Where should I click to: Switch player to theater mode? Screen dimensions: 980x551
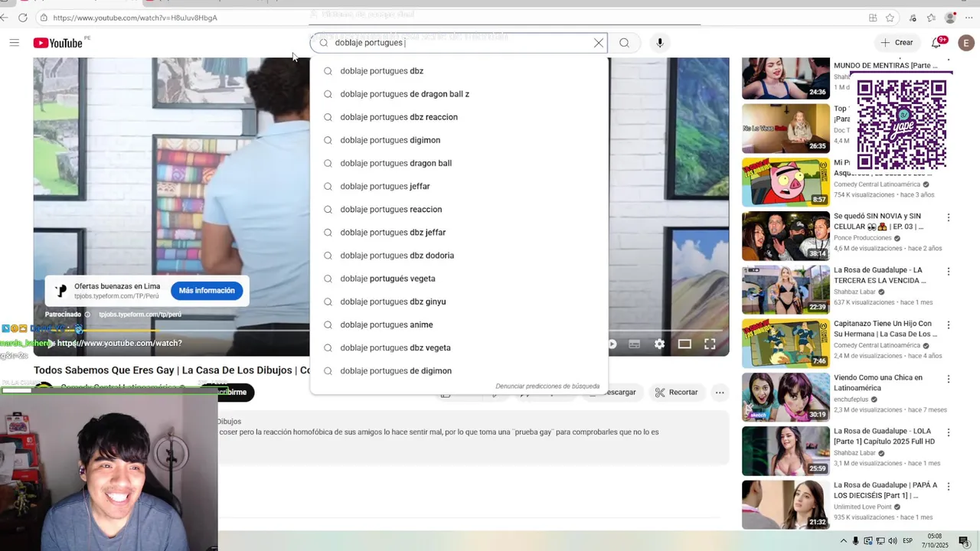click(684, 344)
